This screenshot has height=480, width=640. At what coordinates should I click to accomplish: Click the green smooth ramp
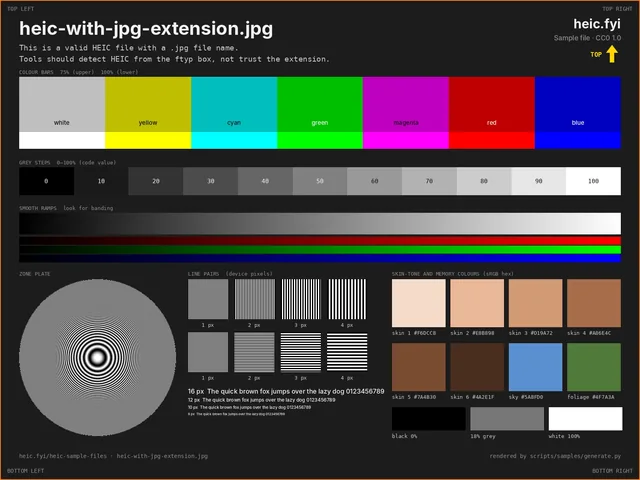click(x=320, y=249)
